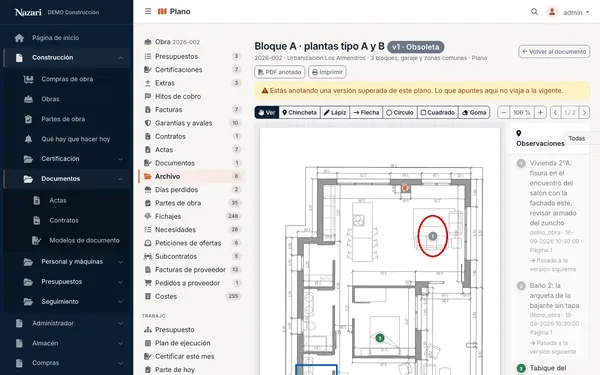Open Días perdidos
Viewport: 600px width, 375px height.
[x=191, y=189]
